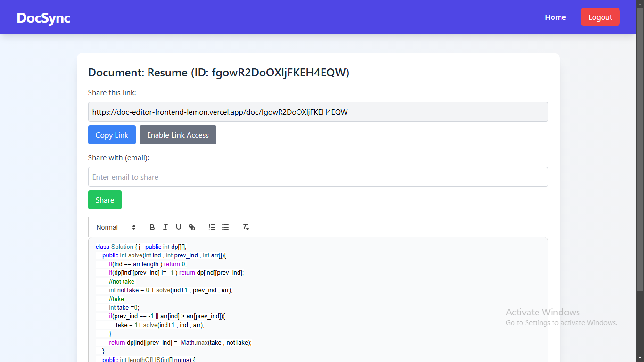Screen dimensions: 644x362
Task: Open the Normal heading style dropdown
Action: [x=116, y=227]
